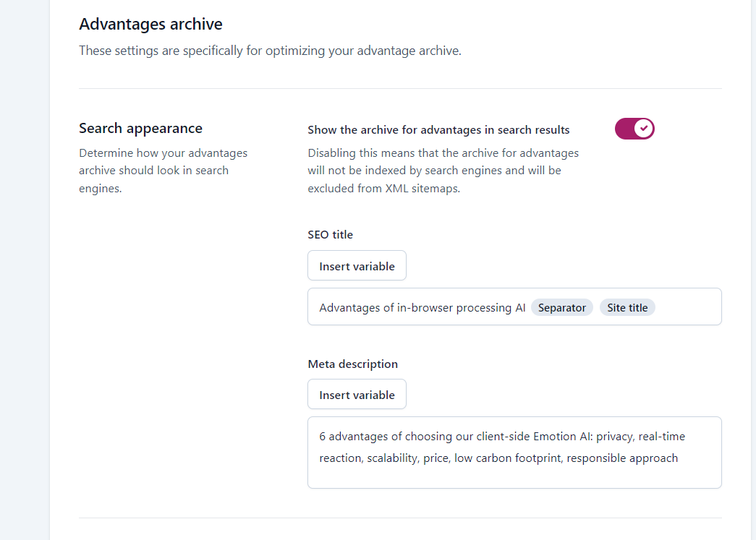Click the light blue left margin strip

(x=24, y=289)
